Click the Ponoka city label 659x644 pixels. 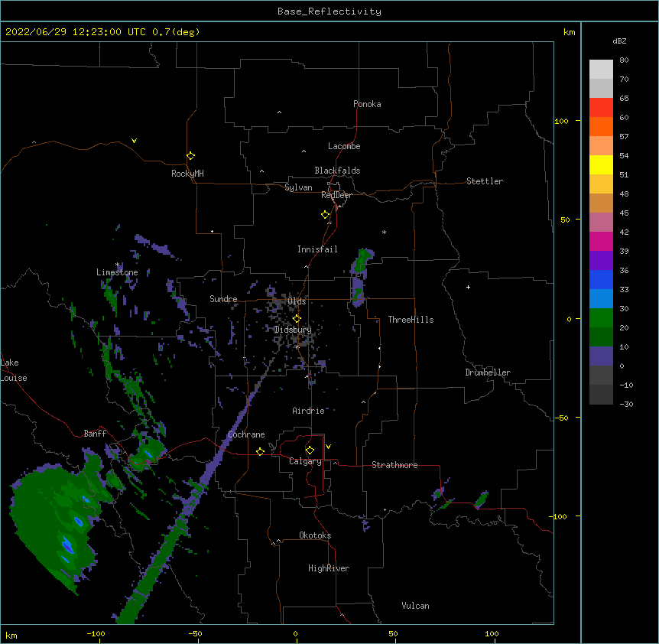[367, 104]
